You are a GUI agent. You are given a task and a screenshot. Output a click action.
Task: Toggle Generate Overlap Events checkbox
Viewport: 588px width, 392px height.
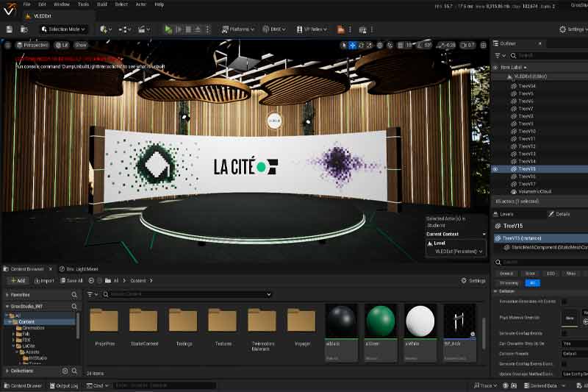(x=564, y=333)
